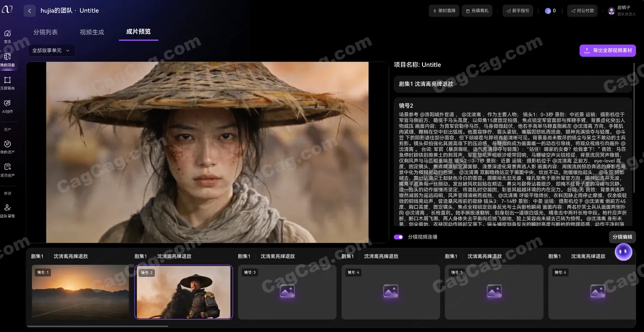Click the 镜号2 heading in the description

coord(406,106)
